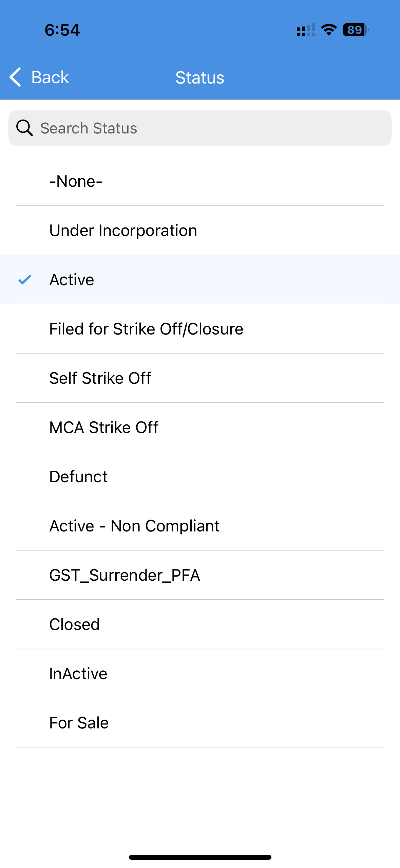Select the -None- status option
Viewport: 400px width, 868px height.
(200, 181)
